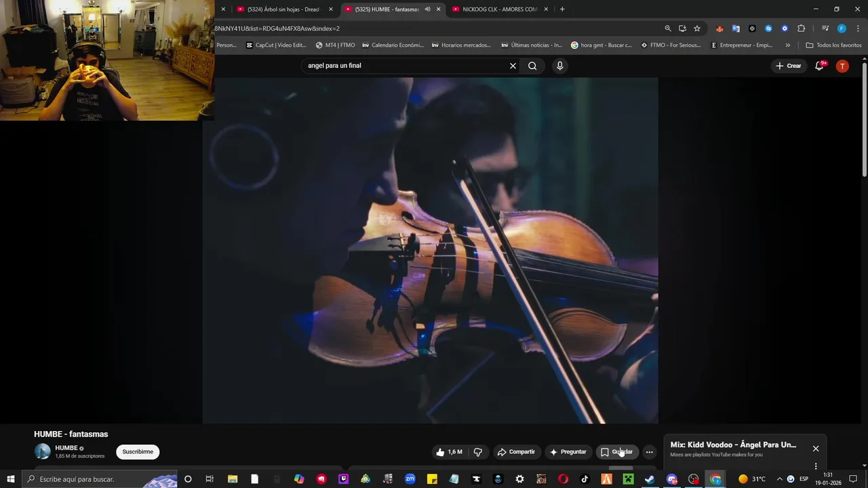Screen dimensions: 868x488
Task: Open the three-dot more actions menu beside Guardar
Action: pos(649,452)
